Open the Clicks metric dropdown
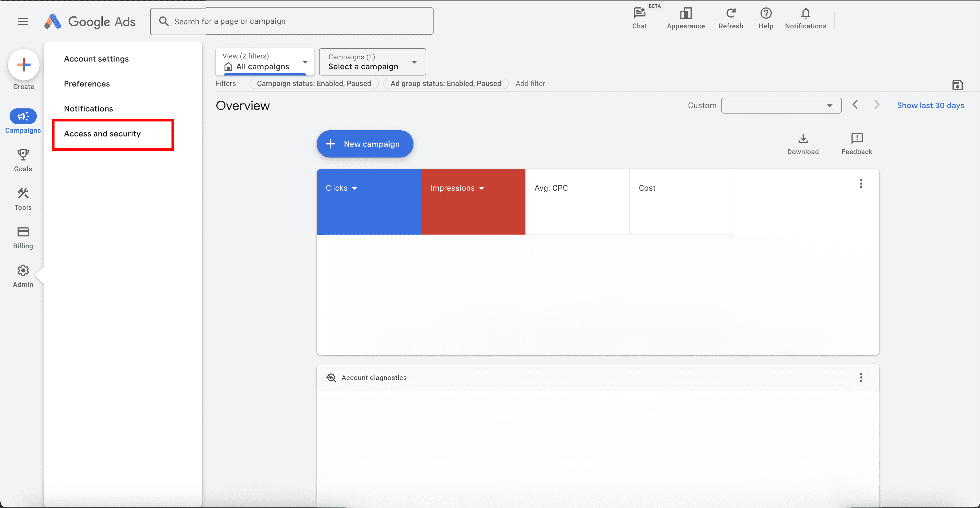Screen dimensions: 980x508 point(341,188)
